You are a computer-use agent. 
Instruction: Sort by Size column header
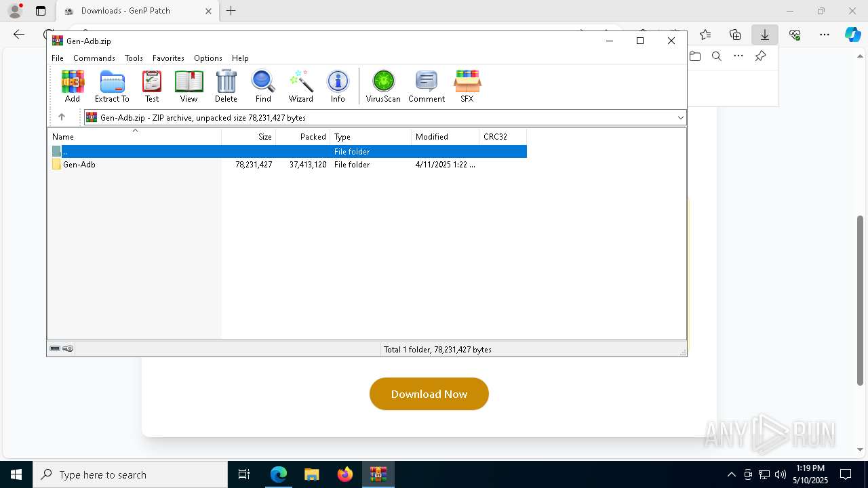click(249, 136)
